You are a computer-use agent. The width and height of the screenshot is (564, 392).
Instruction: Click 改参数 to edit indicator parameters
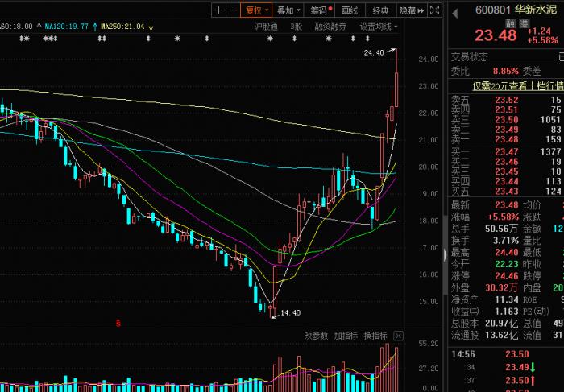tap(317, 336)
